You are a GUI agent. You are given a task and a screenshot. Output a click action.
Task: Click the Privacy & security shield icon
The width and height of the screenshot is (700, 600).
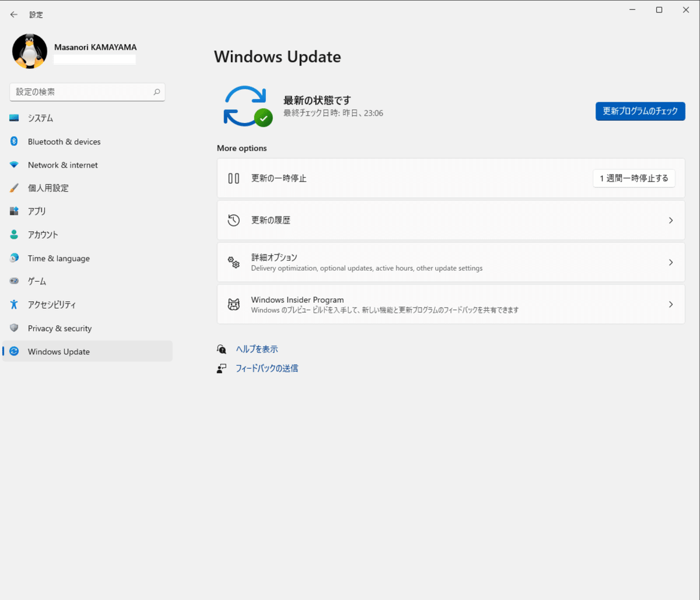coord(15,328)
